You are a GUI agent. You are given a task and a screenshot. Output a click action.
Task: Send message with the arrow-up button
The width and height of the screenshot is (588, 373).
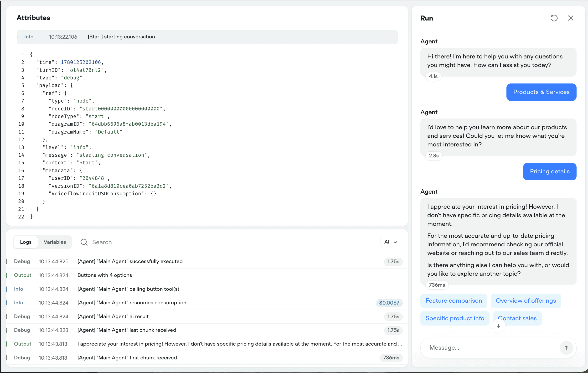click(x=566, y=347)
